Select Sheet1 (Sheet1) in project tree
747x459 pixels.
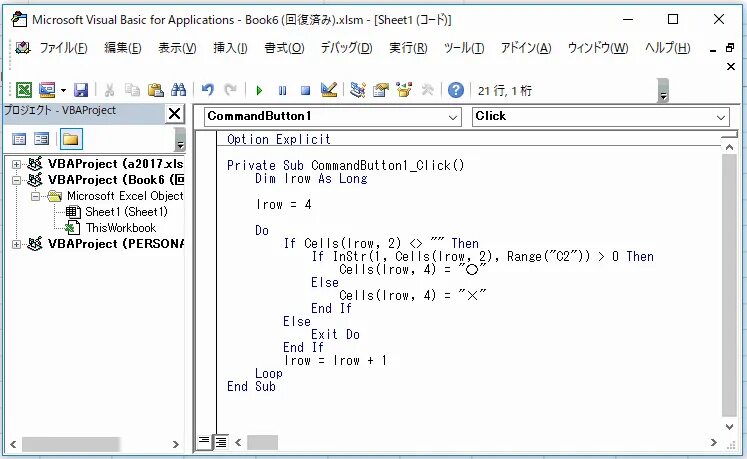[x=126, y=212]
